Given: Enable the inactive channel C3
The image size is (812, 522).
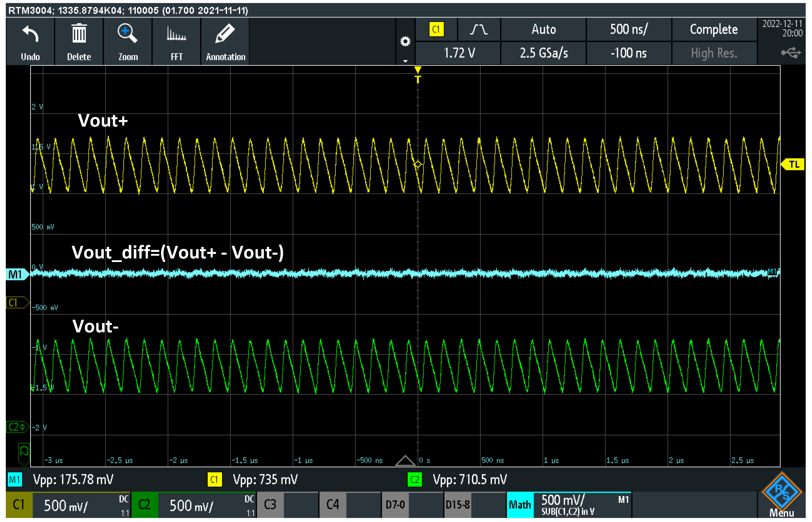Looking at the screenshot, I should (x=270, y=505).
